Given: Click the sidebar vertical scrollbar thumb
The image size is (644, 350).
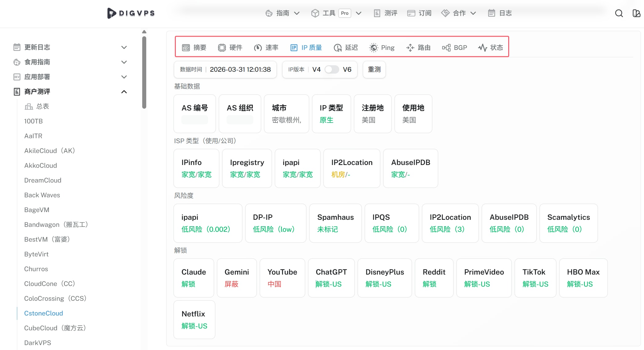Looking at the screenshot, I should click(144, 72).
